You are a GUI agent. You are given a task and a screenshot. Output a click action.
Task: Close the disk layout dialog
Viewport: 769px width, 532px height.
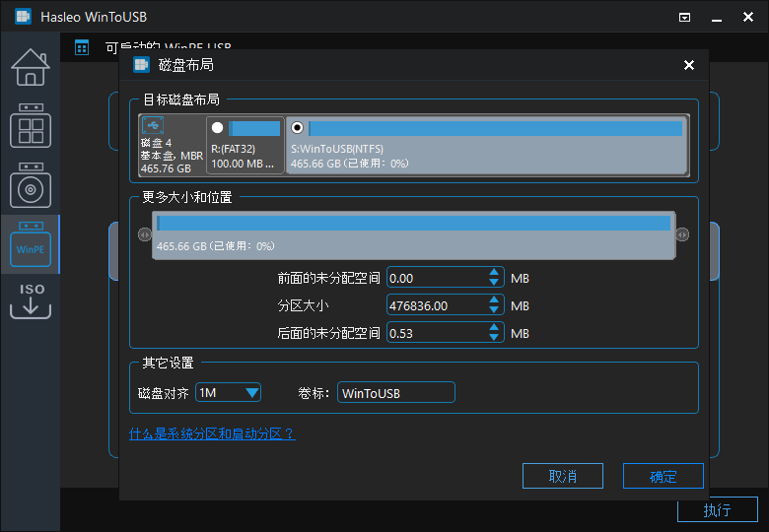tap(689, 65)
